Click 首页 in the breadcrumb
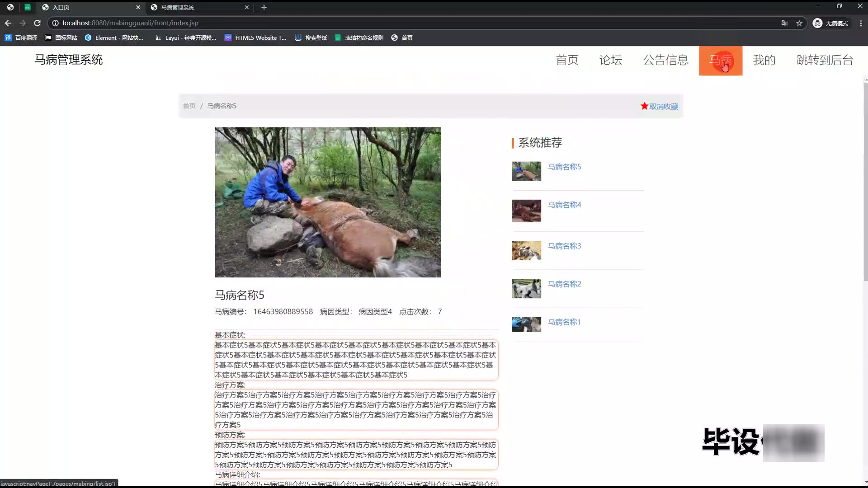 (x=189, y=106)
